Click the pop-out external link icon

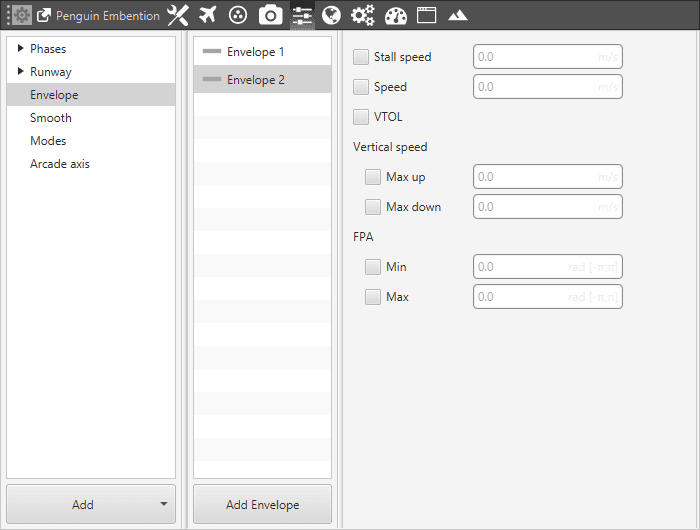[43, 16]
